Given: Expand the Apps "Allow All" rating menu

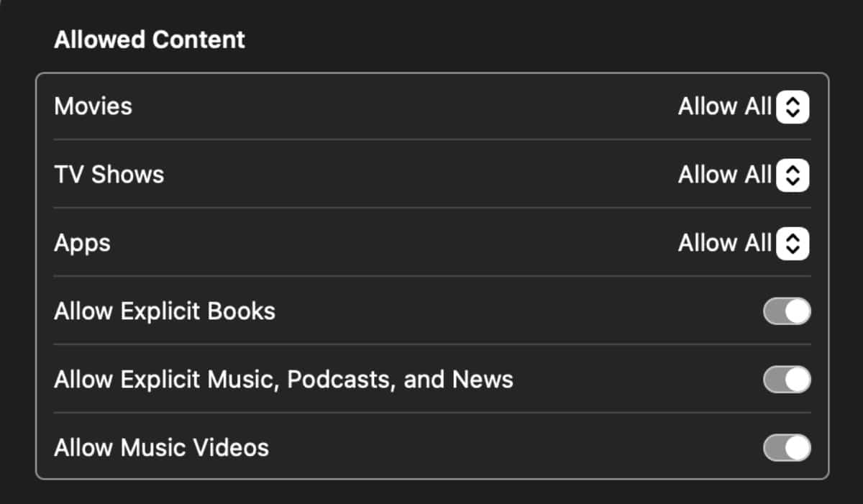Looking at the screenshot, I should (725, 243).
